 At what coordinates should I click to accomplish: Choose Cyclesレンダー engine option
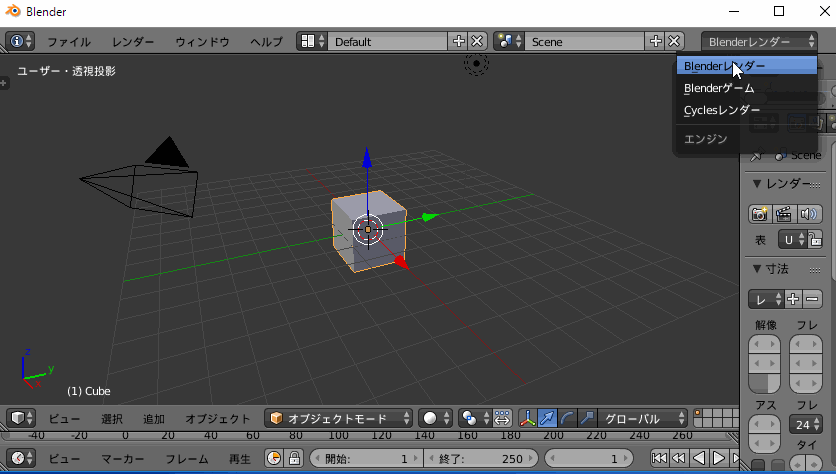coord(746,110)
